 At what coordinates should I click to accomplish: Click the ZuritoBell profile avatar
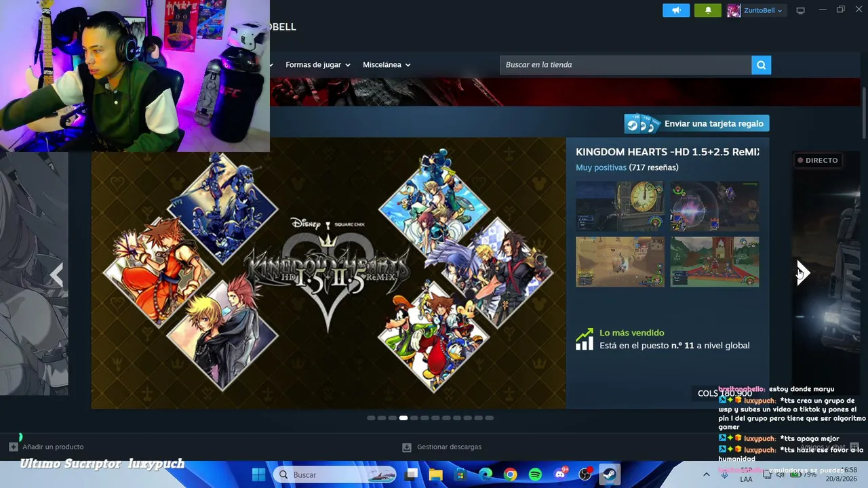(734, 10)
